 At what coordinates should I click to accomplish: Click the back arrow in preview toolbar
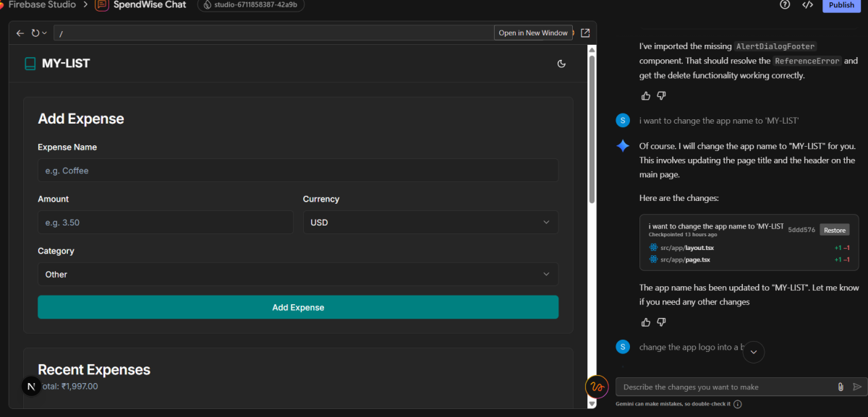[x=20, y=33]
